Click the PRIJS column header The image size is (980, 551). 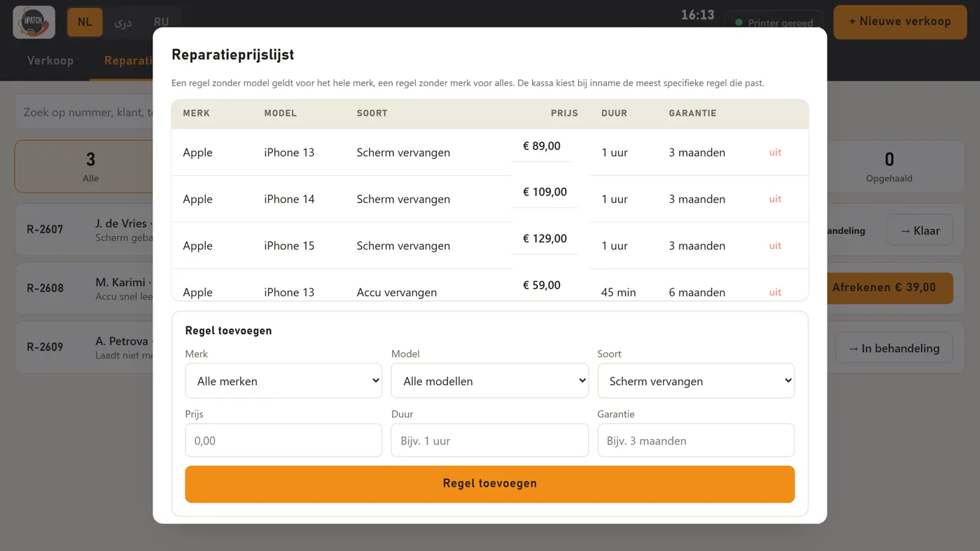pos(564,113)
